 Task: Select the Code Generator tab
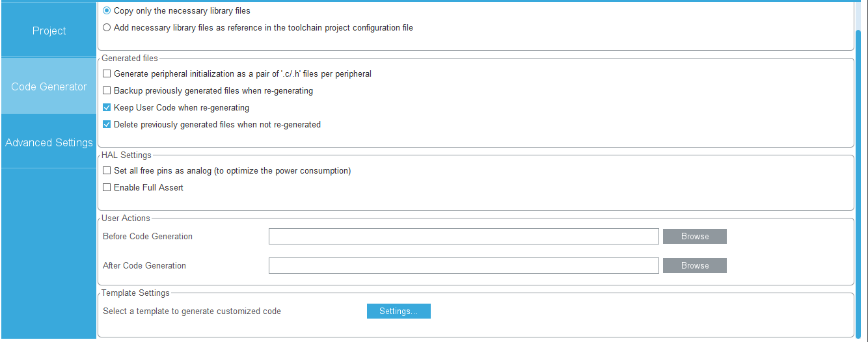point(49,86)
